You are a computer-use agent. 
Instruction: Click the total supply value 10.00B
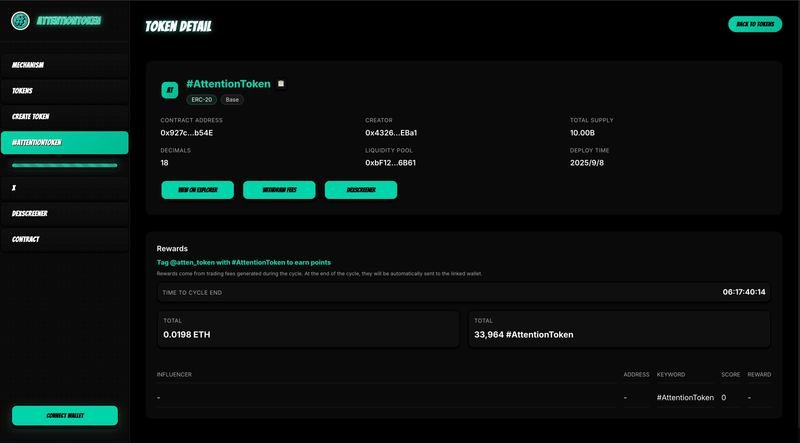[x=582, y=133]
